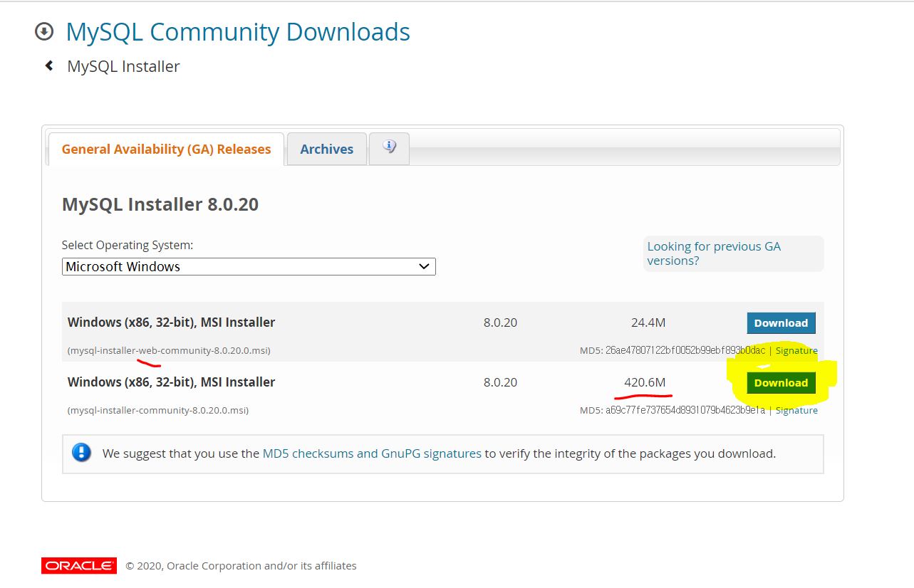Click the MySQL Installer 8.0.20 heading
Viewport: 914px width, 588px height.
tap(160, 204)
